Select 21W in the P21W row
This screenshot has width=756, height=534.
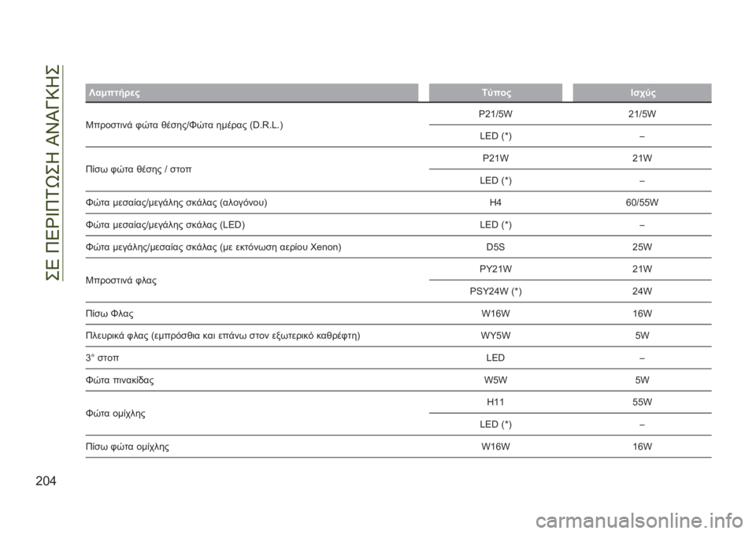pyautogui.click(x=643, y=158)
